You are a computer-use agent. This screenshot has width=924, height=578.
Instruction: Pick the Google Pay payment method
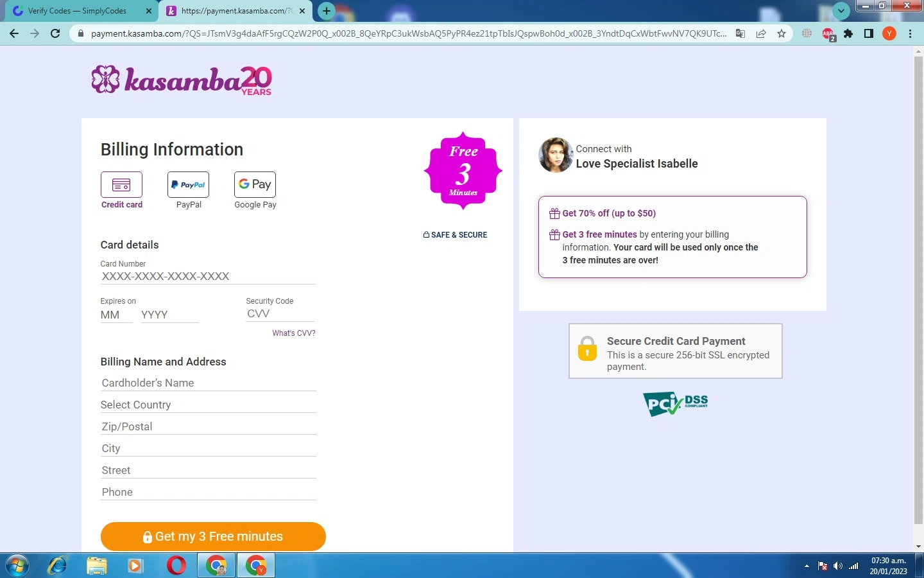click(255, 190)
